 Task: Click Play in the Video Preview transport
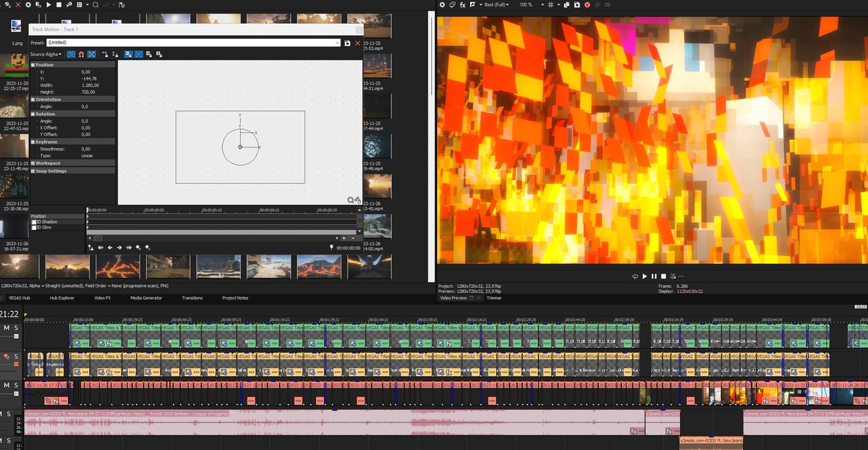644,276
